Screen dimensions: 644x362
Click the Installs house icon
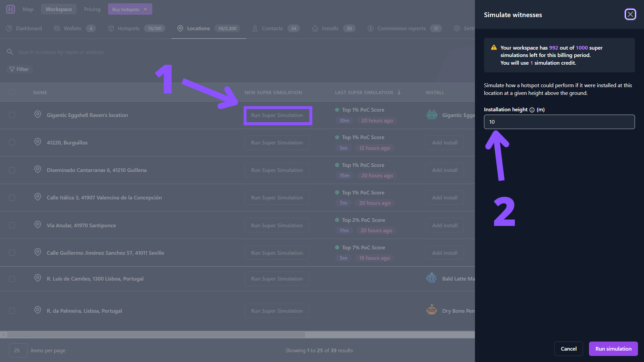315,28
